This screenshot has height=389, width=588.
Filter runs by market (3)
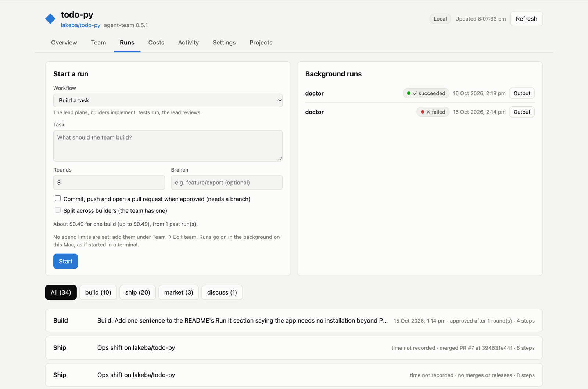pyautogui.click(x=179, y=292)
